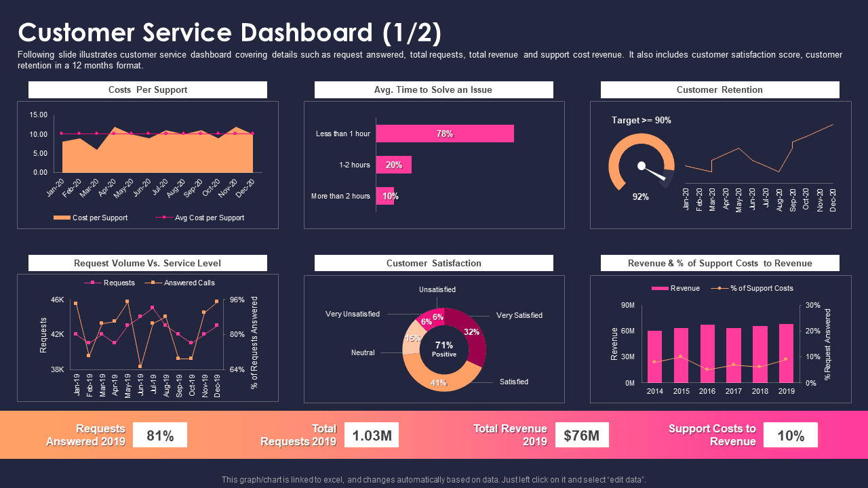Click the Total Revenue 2019 label
Screen dimensions: 868x488
tap(511, 435)
